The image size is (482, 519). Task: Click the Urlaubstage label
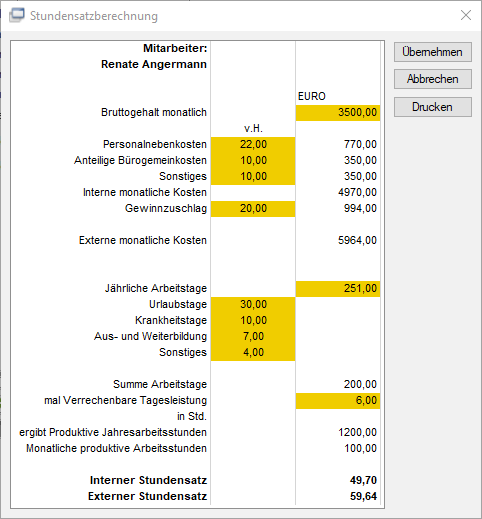178,304
